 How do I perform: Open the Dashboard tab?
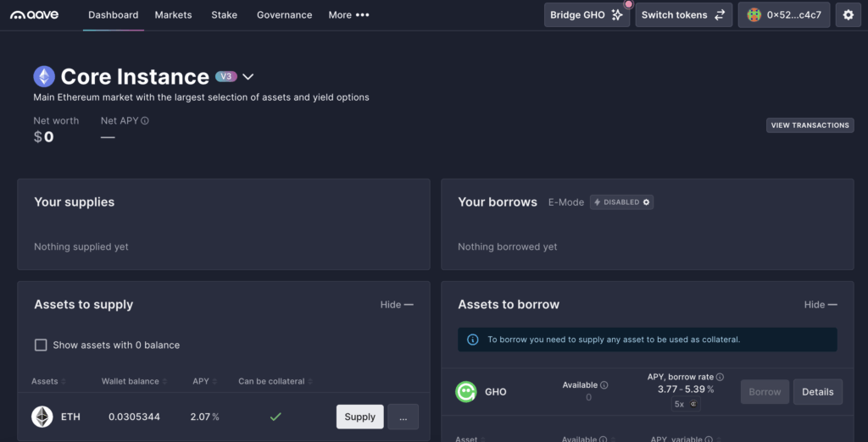tap(114, 15)
